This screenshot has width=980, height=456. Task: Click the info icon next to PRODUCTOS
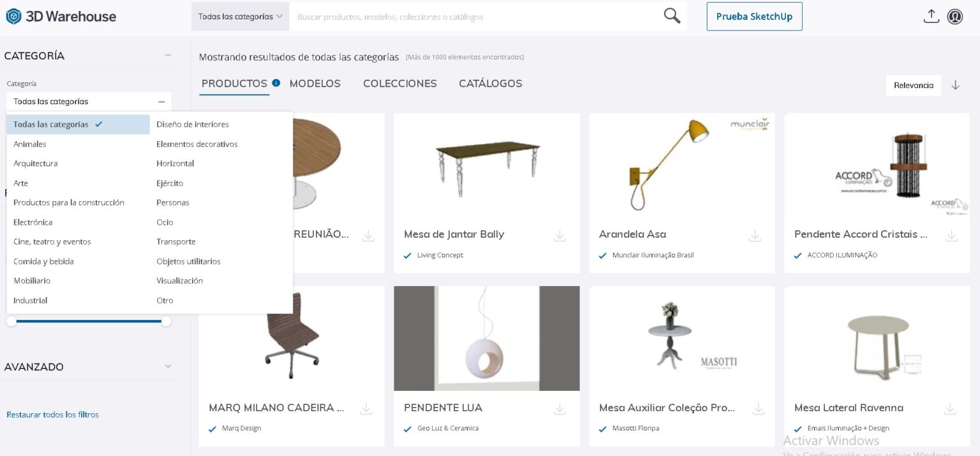275,82
